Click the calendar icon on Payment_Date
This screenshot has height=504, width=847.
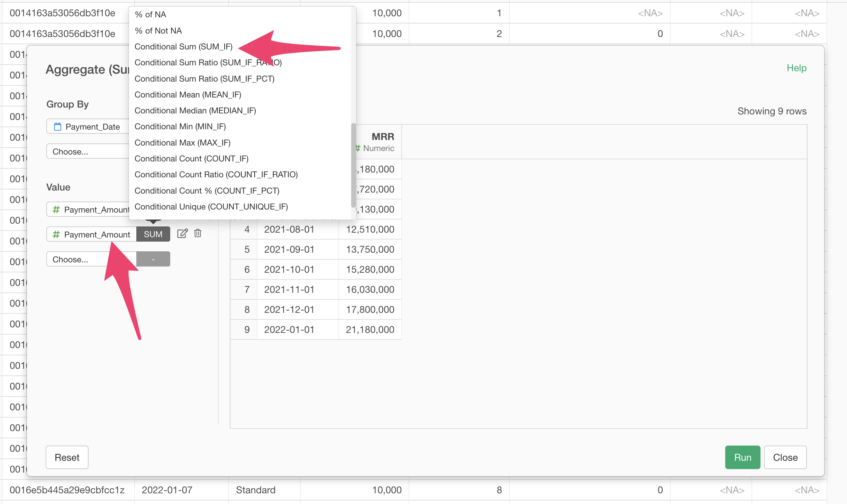point(57,127)
